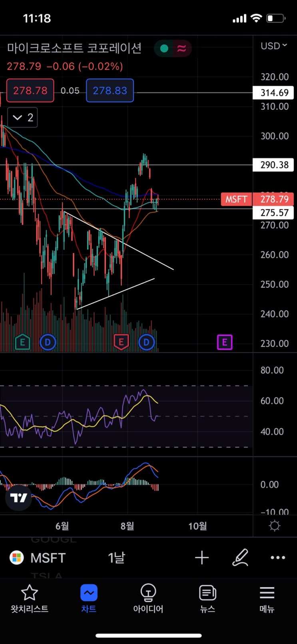Expand the collapsed indicators legend showing 2
Viewport: 297px width, 644px height.
pos(23,117)
